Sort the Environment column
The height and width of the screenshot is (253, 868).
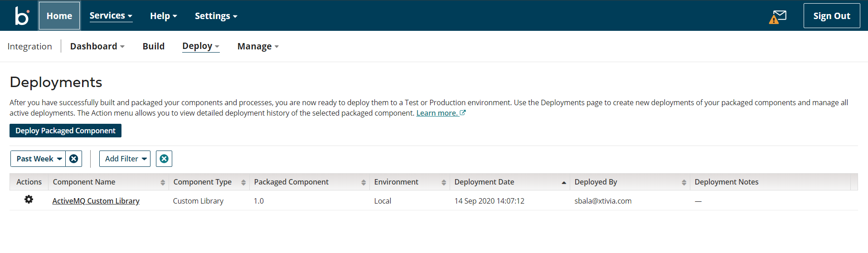click(x=444, y=182)
